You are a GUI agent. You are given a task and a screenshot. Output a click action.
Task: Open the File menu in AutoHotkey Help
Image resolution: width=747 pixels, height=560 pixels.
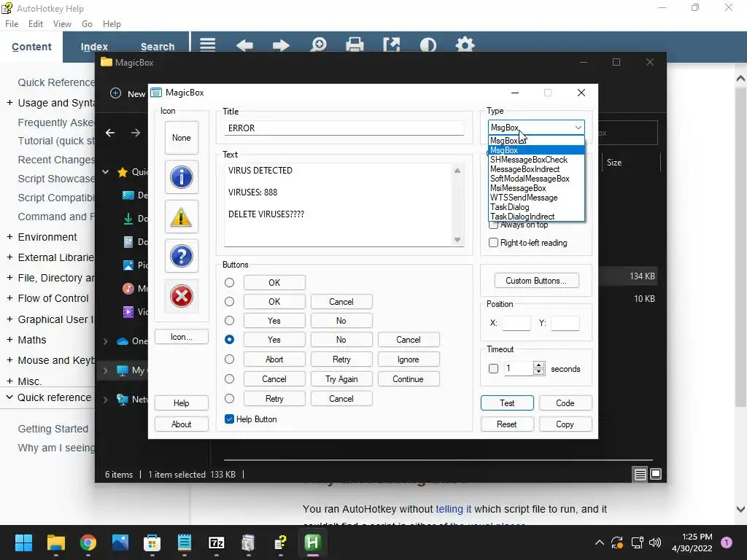[12, 24]
